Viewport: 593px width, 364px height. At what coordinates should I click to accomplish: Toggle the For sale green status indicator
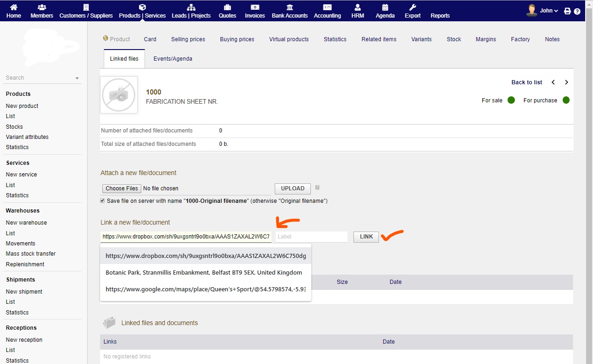(x=511, y=100)
